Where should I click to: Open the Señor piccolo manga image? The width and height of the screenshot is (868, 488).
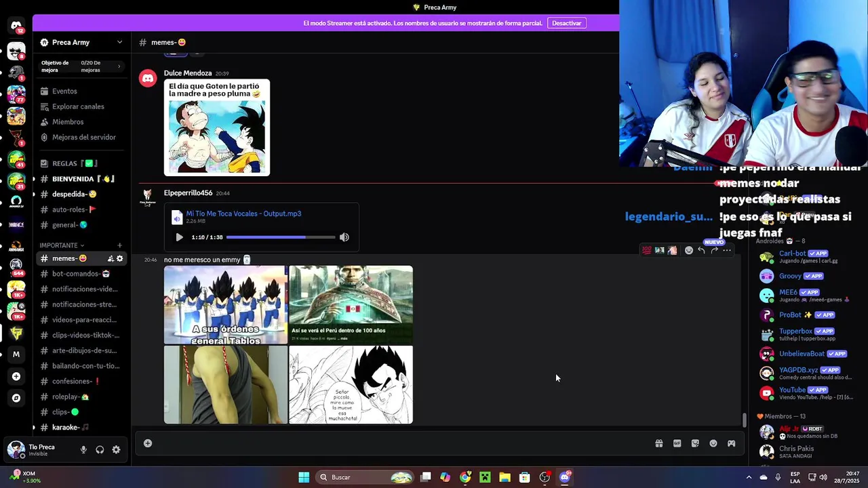(351, 385)
